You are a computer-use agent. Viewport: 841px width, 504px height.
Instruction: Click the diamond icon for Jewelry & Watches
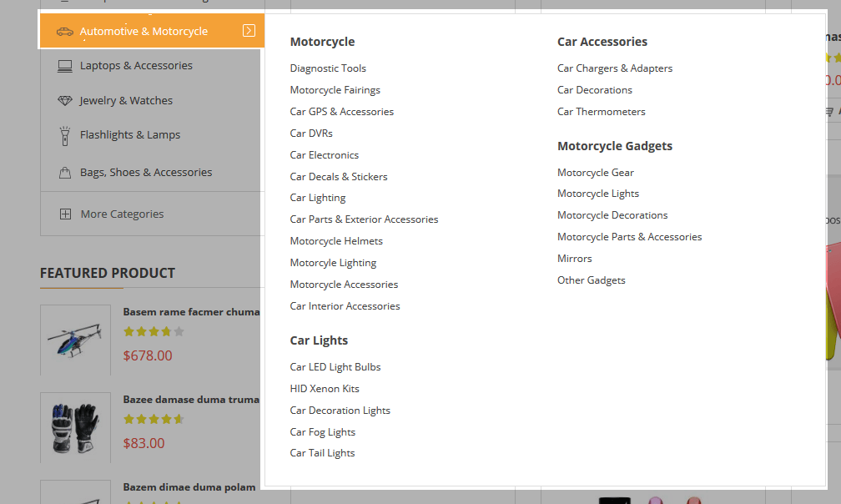(65, 101)
